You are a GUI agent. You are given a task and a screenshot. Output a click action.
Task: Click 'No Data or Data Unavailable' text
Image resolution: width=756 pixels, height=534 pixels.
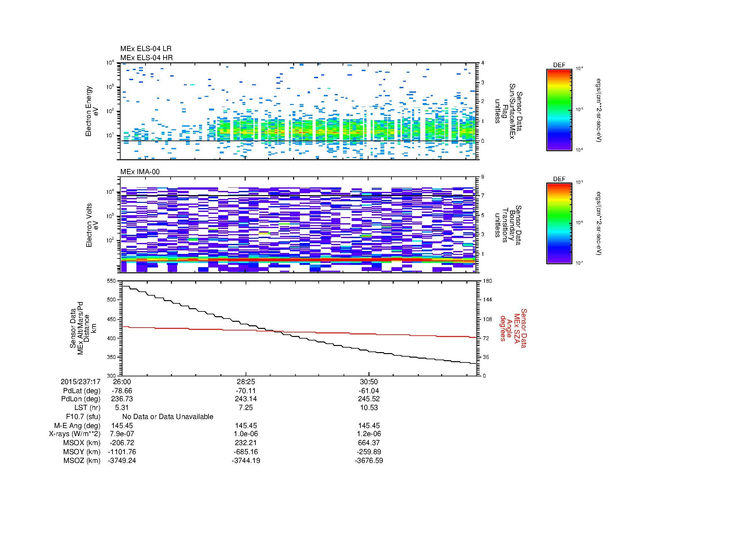click(168, 417)
